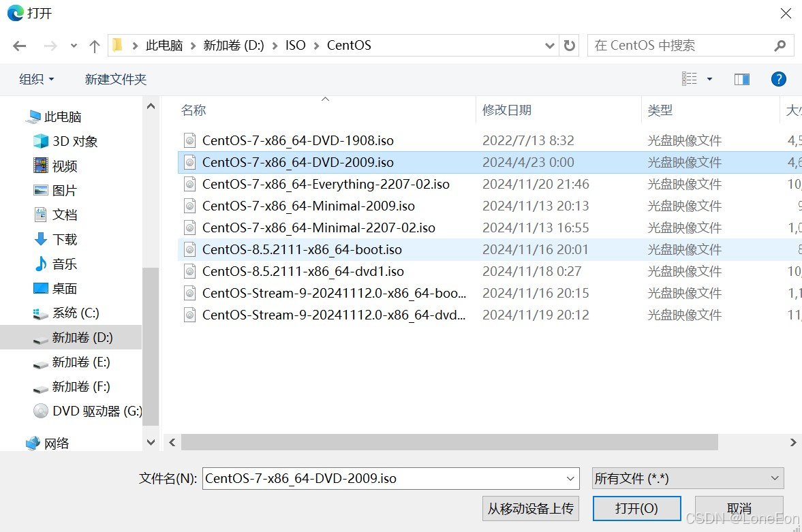The height and width of the screenshot is (532, 802).
Task: Toggle the preview pane icon
Action: tap(741, 79)
